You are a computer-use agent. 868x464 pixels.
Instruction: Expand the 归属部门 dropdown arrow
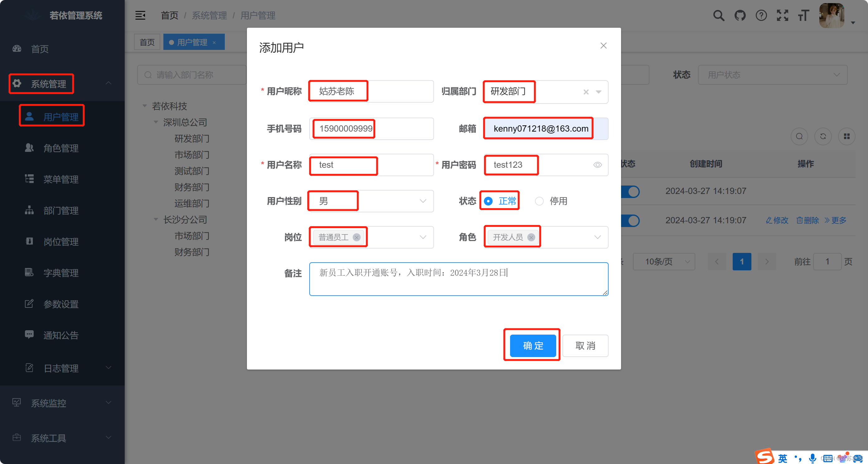(x=598, y=92)
